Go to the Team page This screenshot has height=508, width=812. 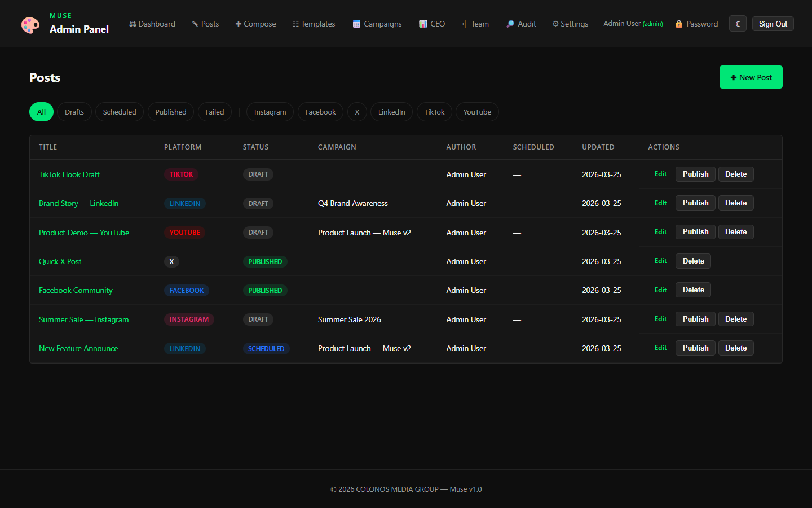[475, 24]
